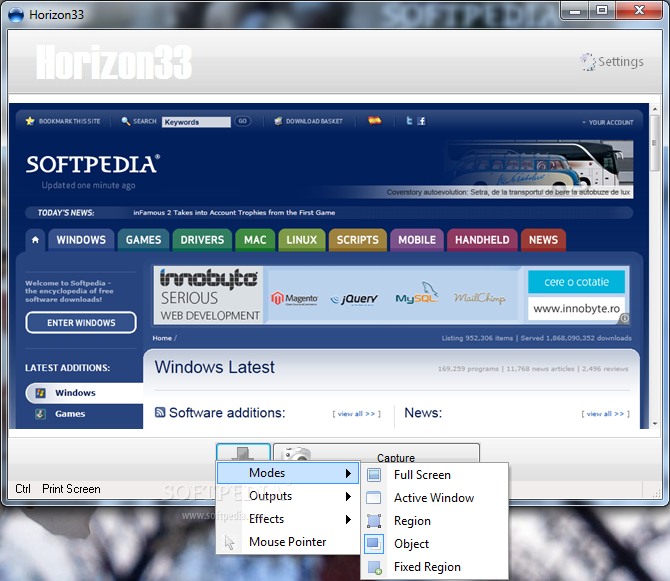
Task: Go to the Softpedia home tab icon
Action: pos(35,240)
